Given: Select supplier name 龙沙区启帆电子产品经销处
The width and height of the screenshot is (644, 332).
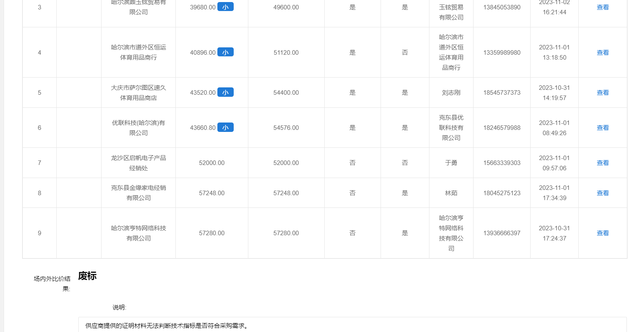Looking at the screenshot, I should click(138, 163).
